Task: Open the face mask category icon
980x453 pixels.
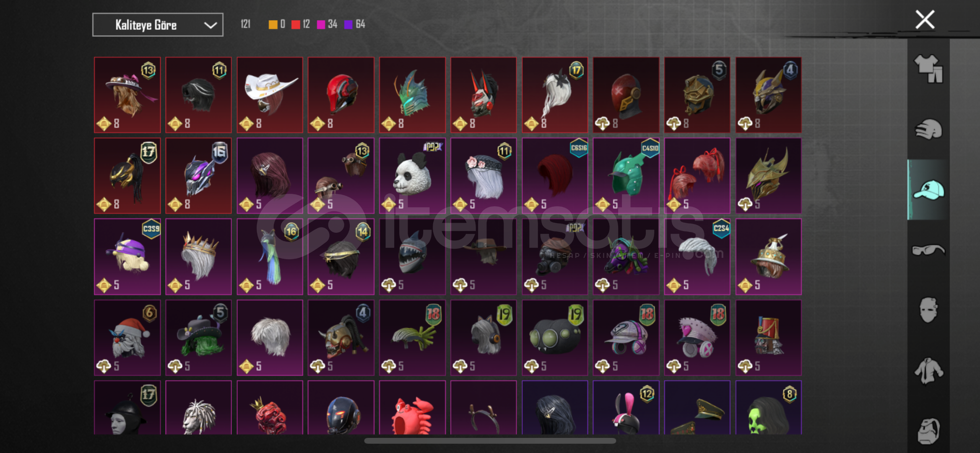Action: [928, 310]
